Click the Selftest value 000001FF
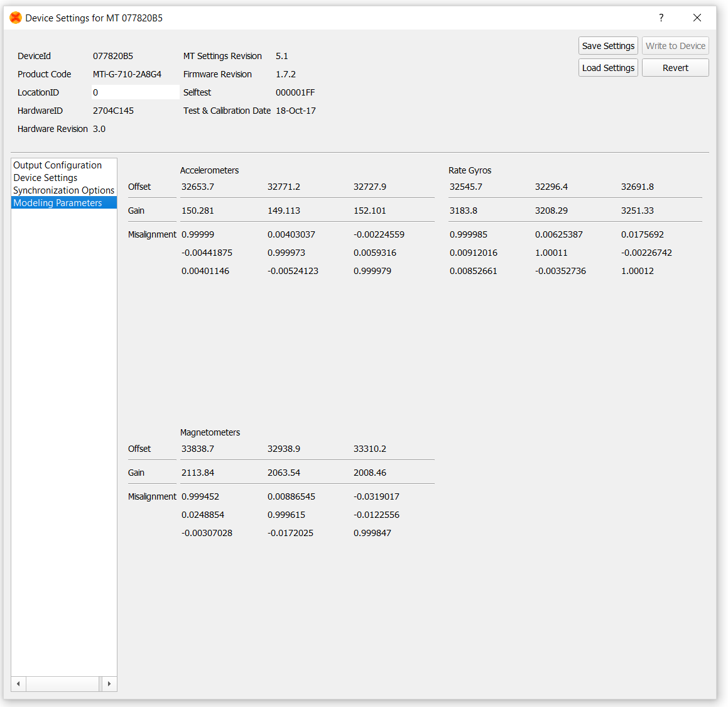The width and height of the screenshot is (728, 707). coord(295,92)
